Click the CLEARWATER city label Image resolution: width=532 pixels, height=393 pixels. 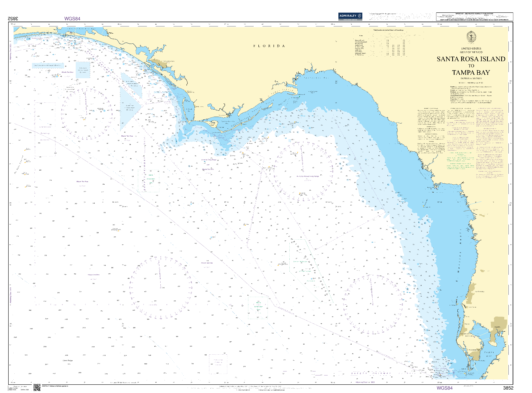coord(465,334)
